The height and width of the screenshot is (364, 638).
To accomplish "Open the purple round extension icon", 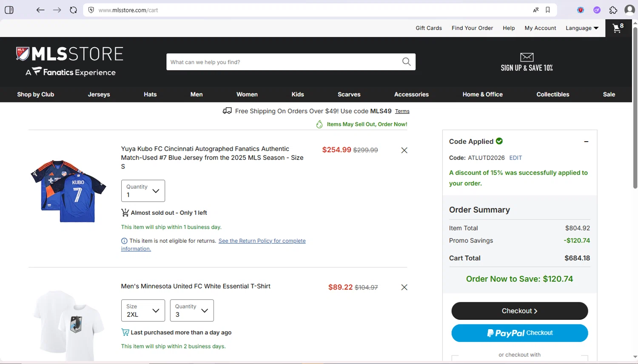I will [x=597, y=10].
